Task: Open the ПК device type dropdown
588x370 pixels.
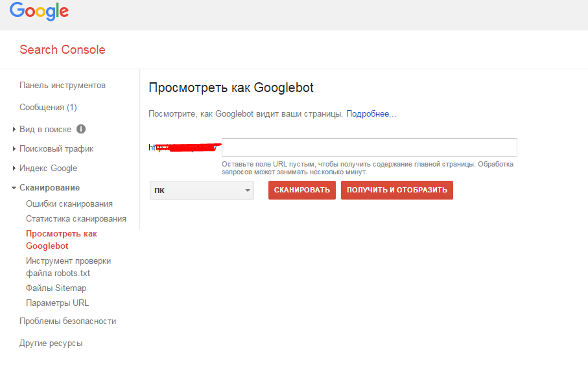Action: (x=202, y=191)
